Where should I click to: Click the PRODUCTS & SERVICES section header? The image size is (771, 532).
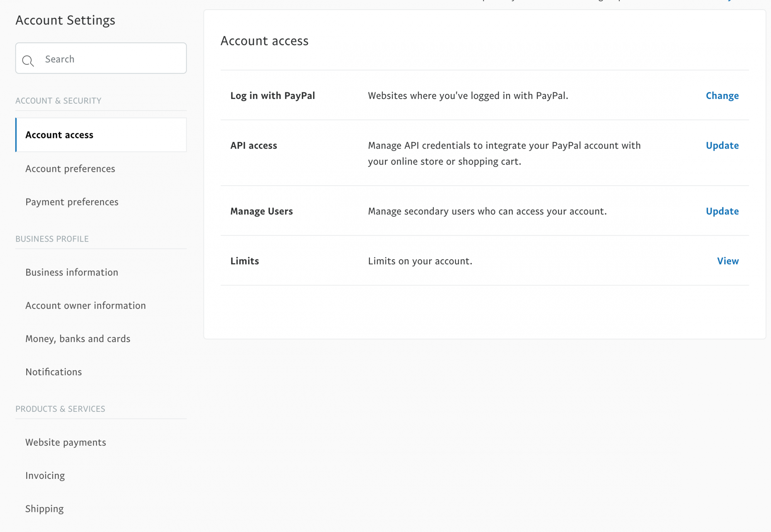pos(60,409)
